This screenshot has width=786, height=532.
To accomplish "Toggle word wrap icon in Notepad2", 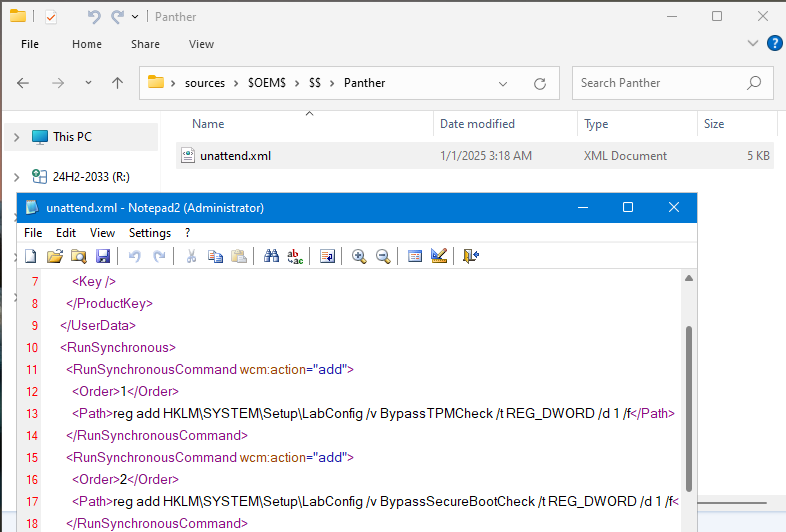I will tap(327, 256).
